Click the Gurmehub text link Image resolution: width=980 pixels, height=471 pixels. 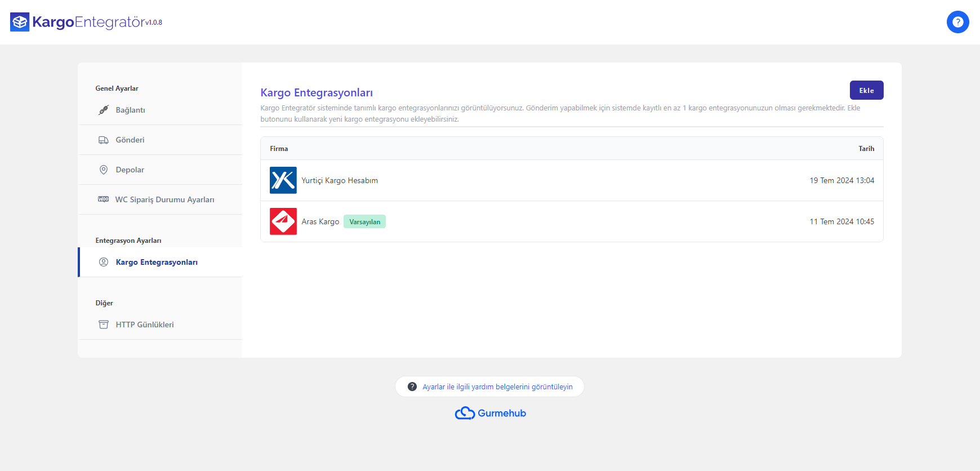[502, 413]
